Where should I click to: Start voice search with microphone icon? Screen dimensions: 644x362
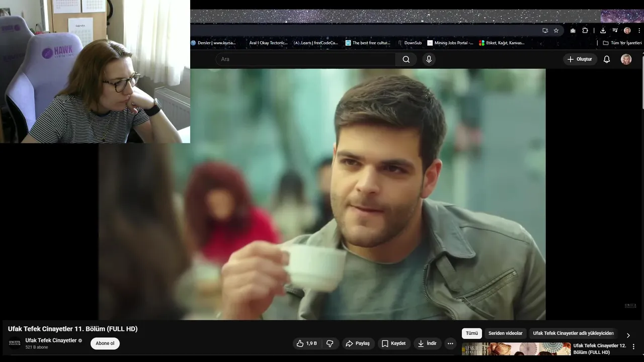pyautogui.click(x=429, y=59)
